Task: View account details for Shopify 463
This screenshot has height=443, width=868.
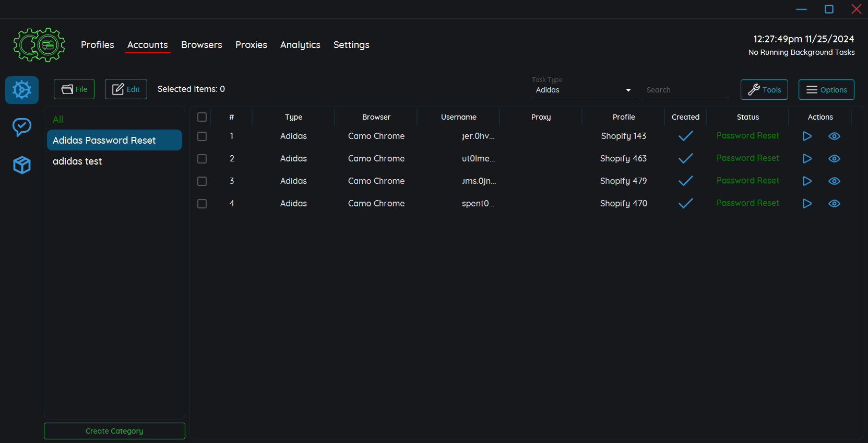Action: pos(834,159)
